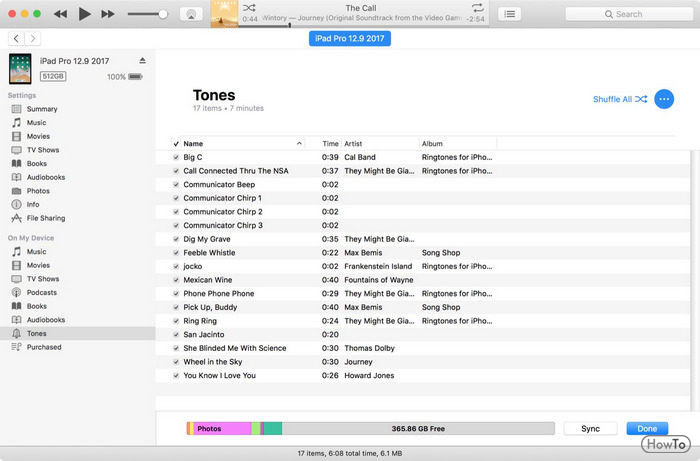The height and width of the screenshot is (461, 700).
Task: Uncheck Call Connected Thru The NSA
Action: pyautogui.click(x=176, y=171)
